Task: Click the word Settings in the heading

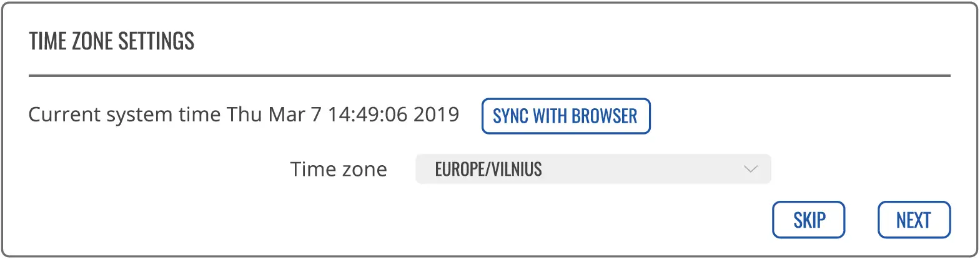Action: tap(156, 41)
